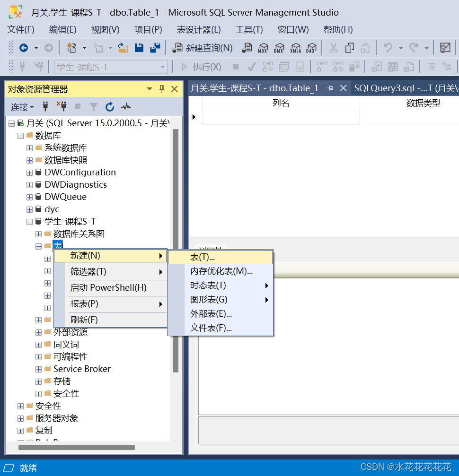
Task: Click the MDX query icon
Action: click(263, 48)
